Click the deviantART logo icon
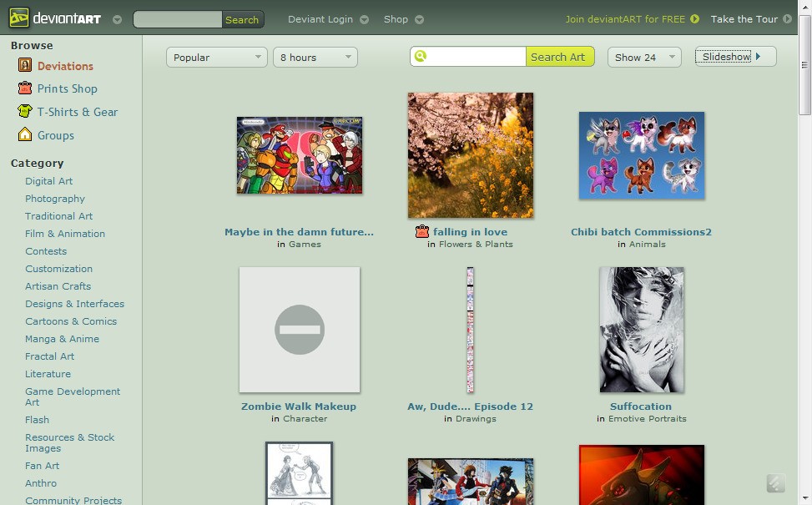 (x=18, y=18)
